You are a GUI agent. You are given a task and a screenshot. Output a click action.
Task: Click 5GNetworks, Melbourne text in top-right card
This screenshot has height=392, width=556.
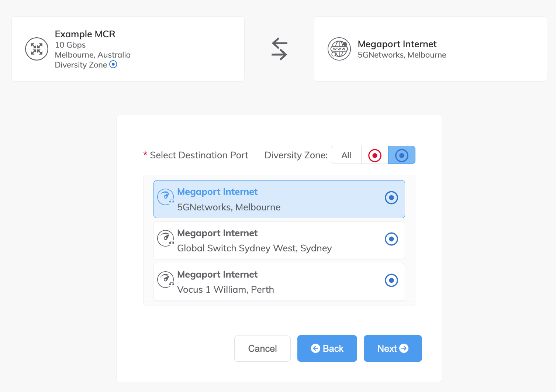[402, 55]
